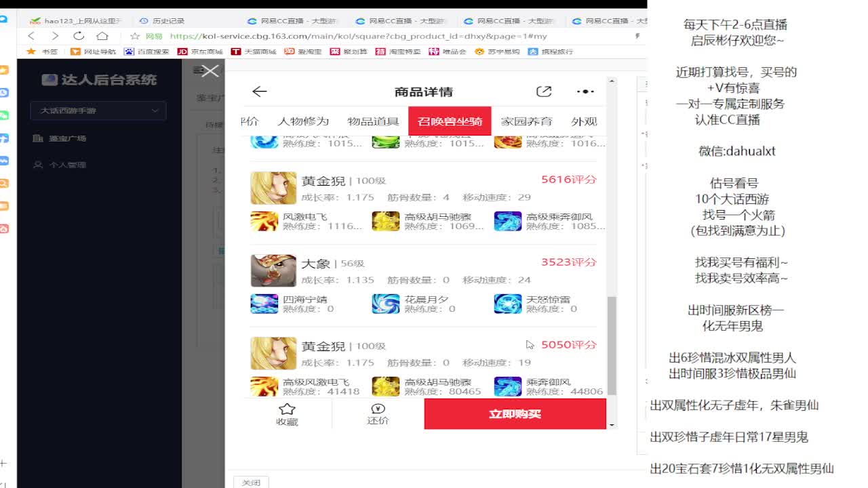Viewport: 868px width, 488px height.
Task: Reload the current page
Action: coord(79,36)
